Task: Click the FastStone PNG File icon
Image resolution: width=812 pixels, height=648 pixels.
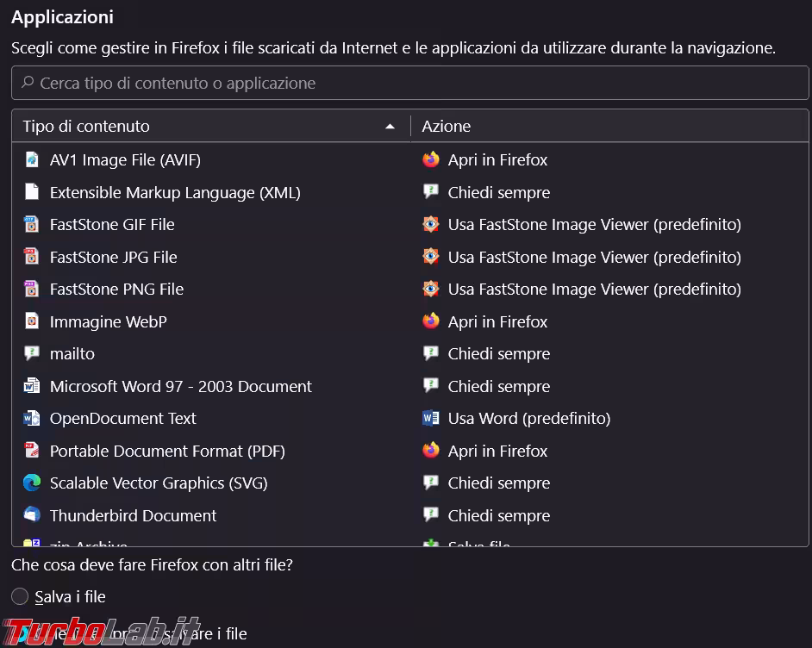Action: pyautogui.click(x=32, y=289)
